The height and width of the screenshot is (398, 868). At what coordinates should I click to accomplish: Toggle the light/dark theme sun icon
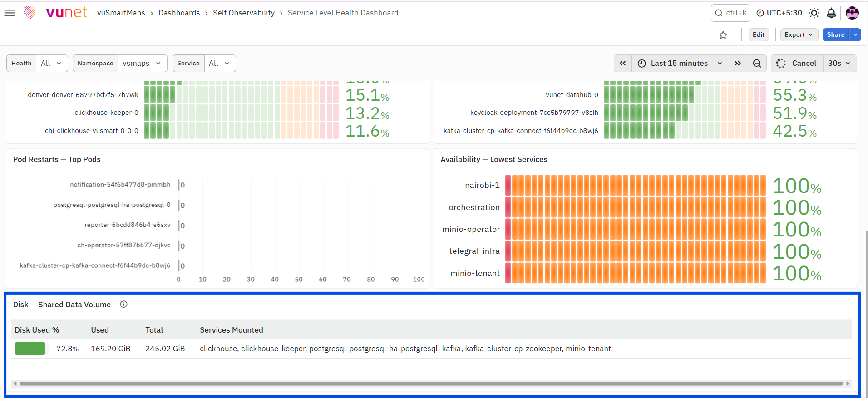coord(814,13)
